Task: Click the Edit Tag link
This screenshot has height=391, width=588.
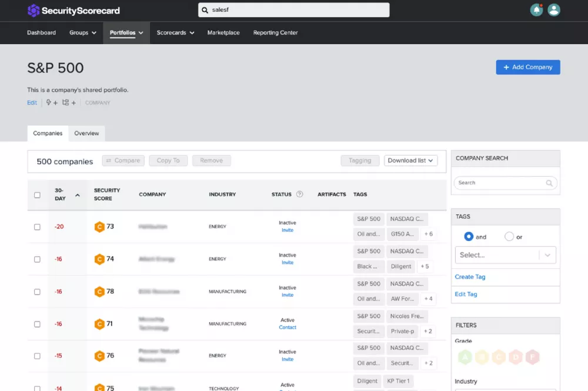Action: click(466, 295)
